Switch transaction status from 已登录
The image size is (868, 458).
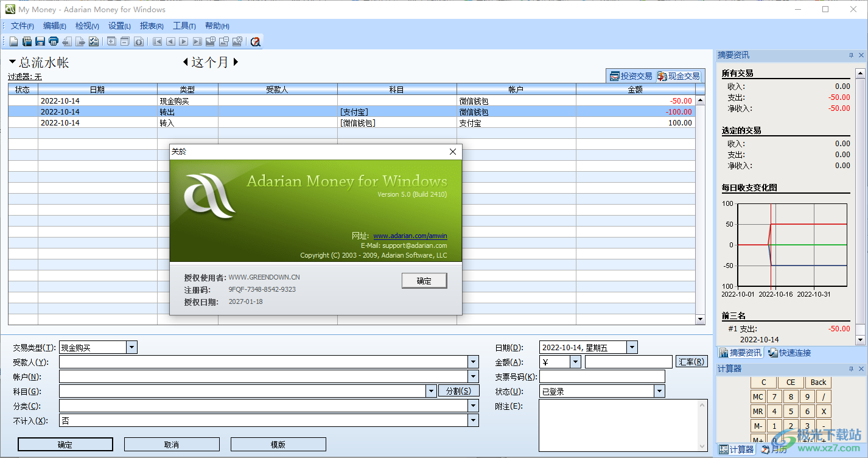[x=659, y=390]
